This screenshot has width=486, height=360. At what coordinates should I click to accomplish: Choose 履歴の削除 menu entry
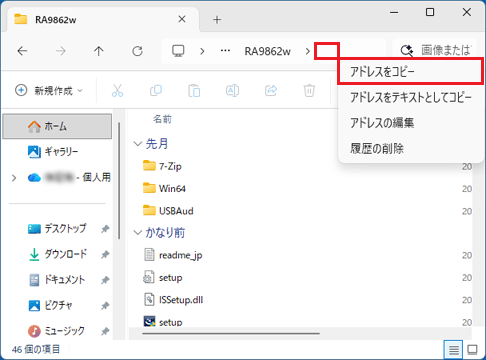(411, 148)
